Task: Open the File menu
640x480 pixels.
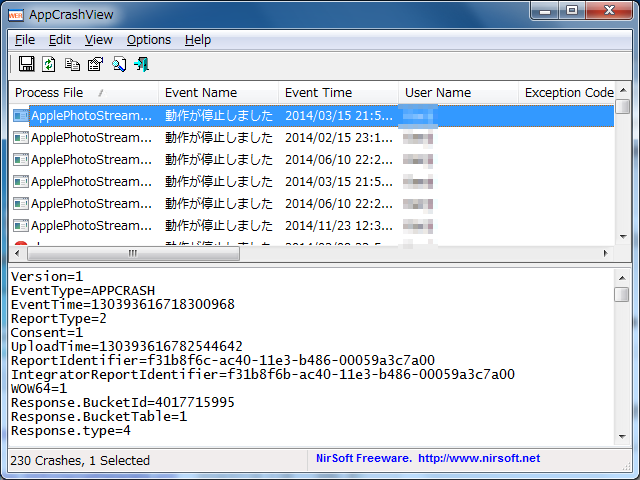Action: [x=25, y=40]
